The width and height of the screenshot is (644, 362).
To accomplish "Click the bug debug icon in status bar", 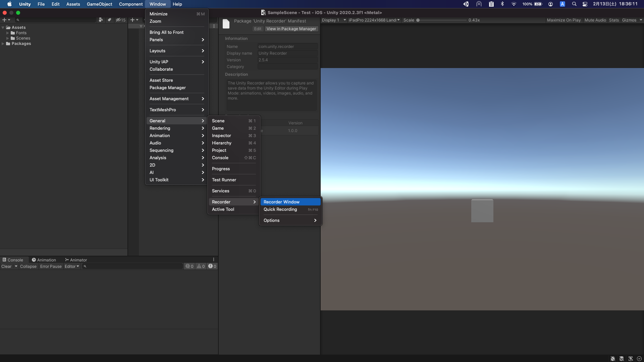I will 613,358.
